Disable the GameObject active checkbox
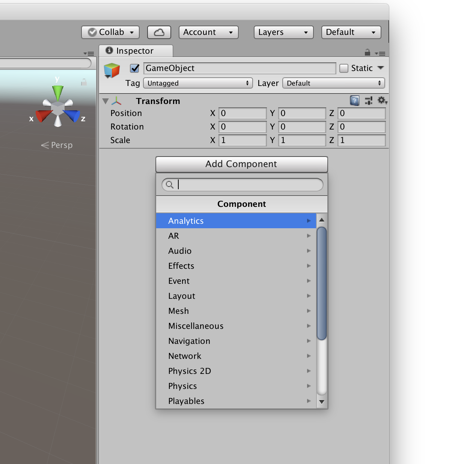This screenshot has width=476, height=464. point(134,68)
